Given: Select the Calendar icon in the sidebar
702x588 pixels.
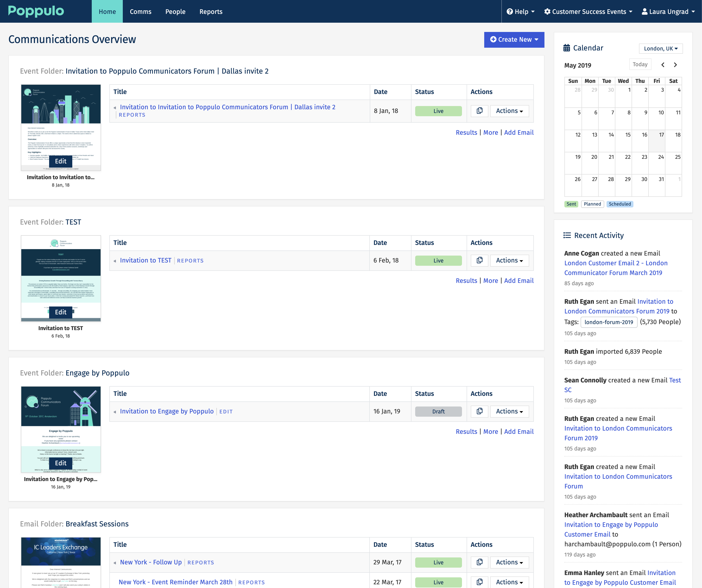Looking at the screenshot, I should (x=567, y=48).
